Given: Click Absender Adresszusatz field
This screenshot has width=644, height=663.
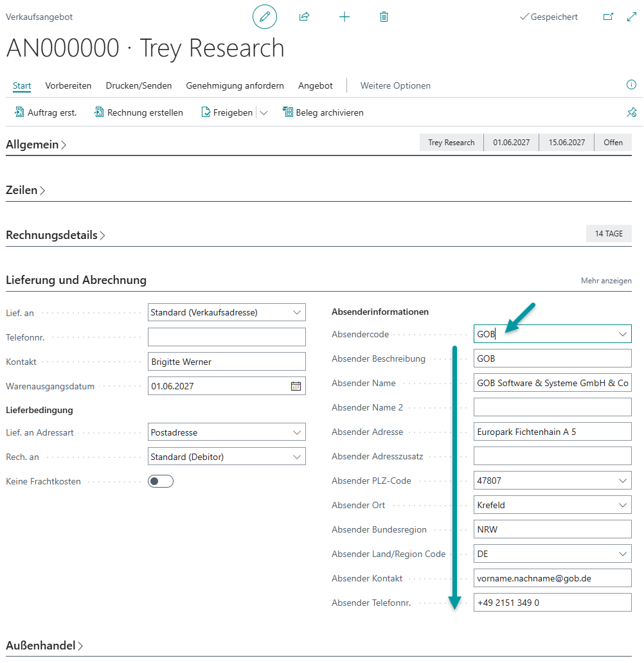Looking at the screenshot, I should [552, 456].
